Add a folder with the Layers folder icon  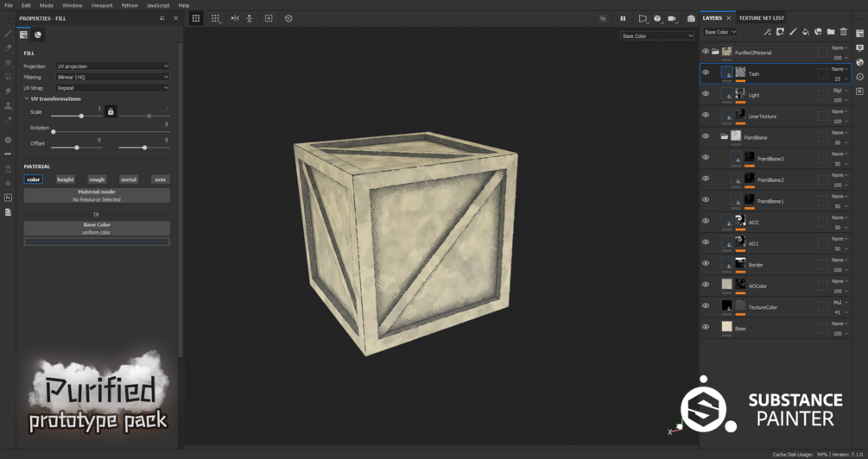(x=830, y=32)
